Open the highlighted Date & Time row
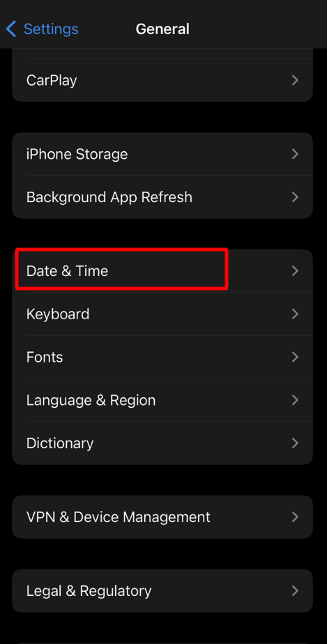This screenshot has width=327, height=644. point(162,270)
